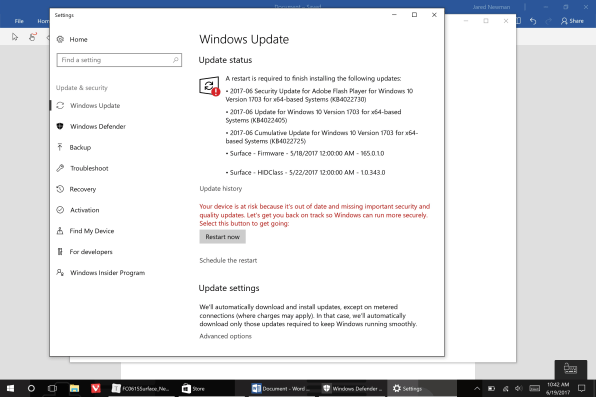Click the KB4022730 Flash Player update text
This screenshot has width=596, height=397.
click(319, 95)
